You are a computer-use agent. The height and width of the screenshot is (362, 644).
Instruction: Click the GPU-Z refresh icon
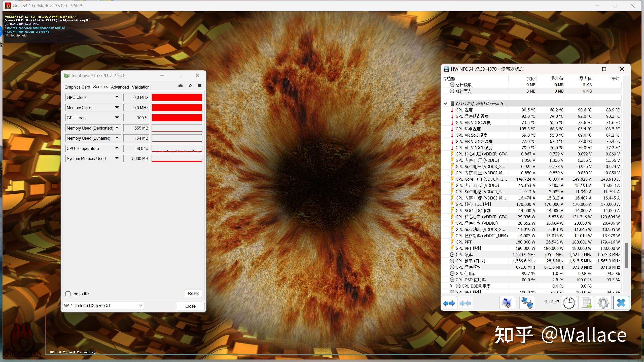point(190,86)
